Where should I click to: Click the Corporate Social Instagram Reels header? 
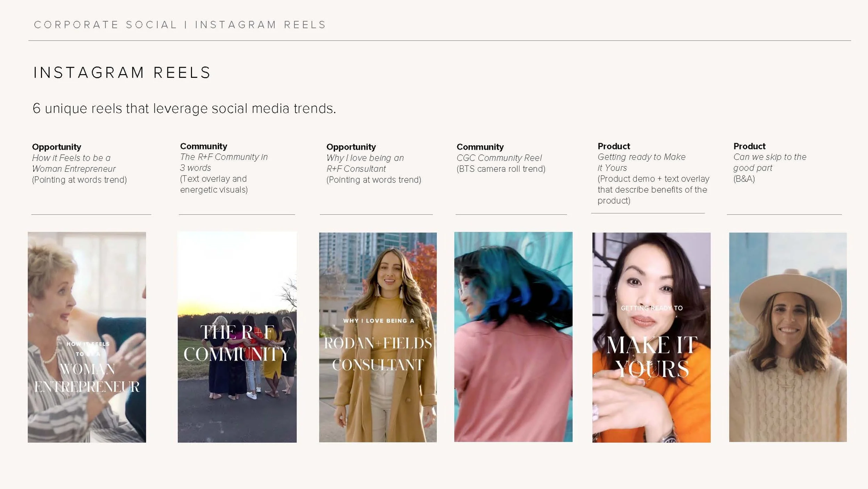[x=180, y=25]
